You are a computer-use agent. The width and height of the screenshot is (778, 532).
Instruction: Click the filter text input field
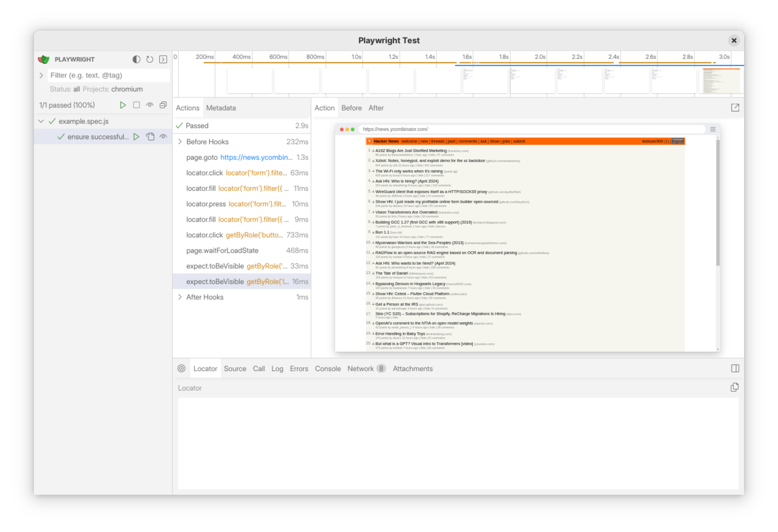click(108, 75)
